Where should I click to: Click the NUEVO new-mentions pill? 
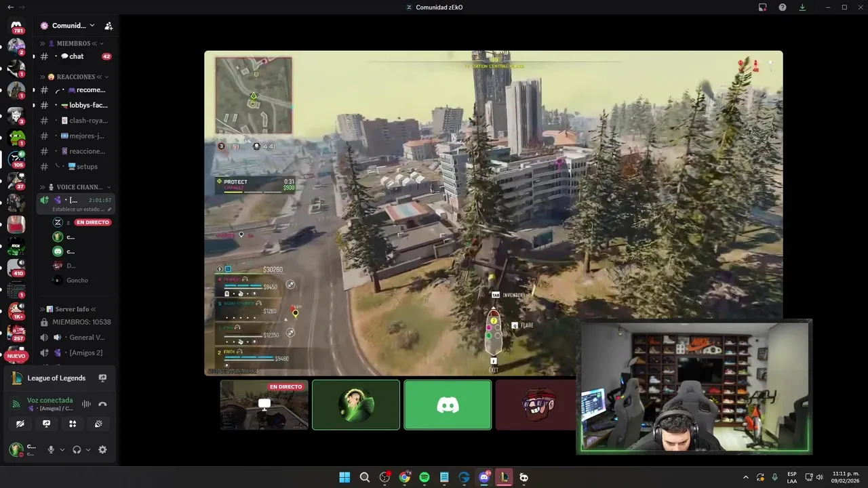coord(16,356)
